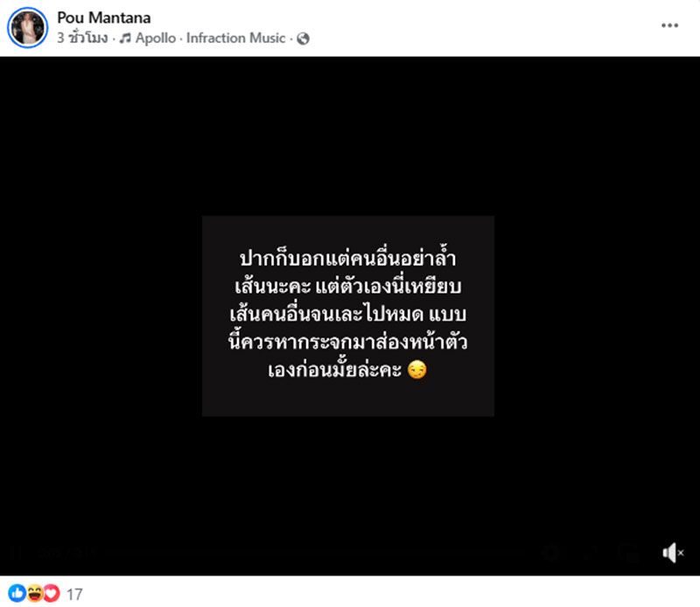Unmute the video with the speaker icon

point(673,553)
